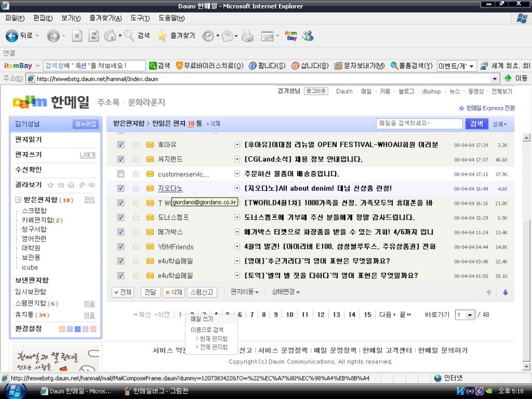This screenshot has width=532, height=399.
Task: Select the orange theme color swatch
Action: pos(62,329)
